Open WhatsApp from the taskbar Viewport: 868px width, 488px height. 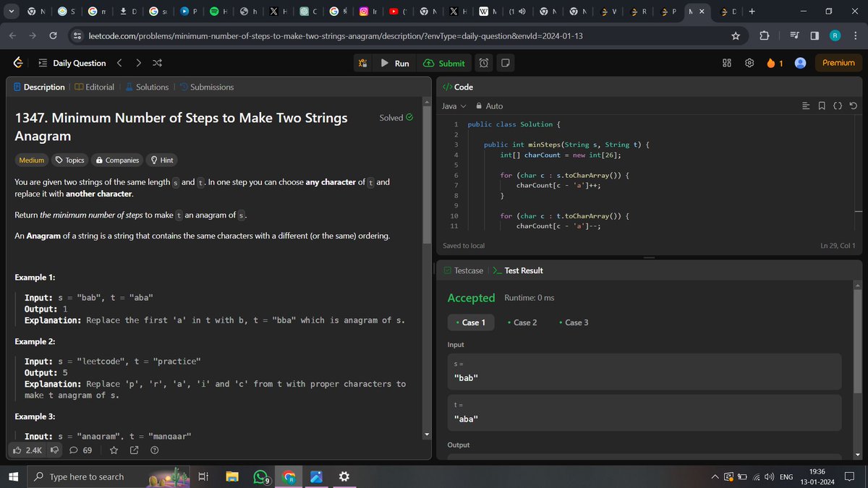[x=261, y=476]
